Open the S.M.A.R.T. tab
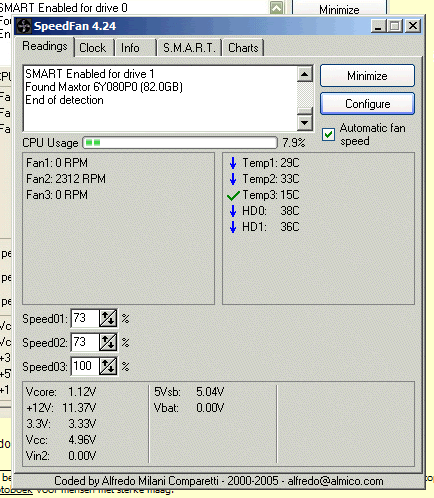Viewport: 434px width, 498px height. tap(189, 48)
